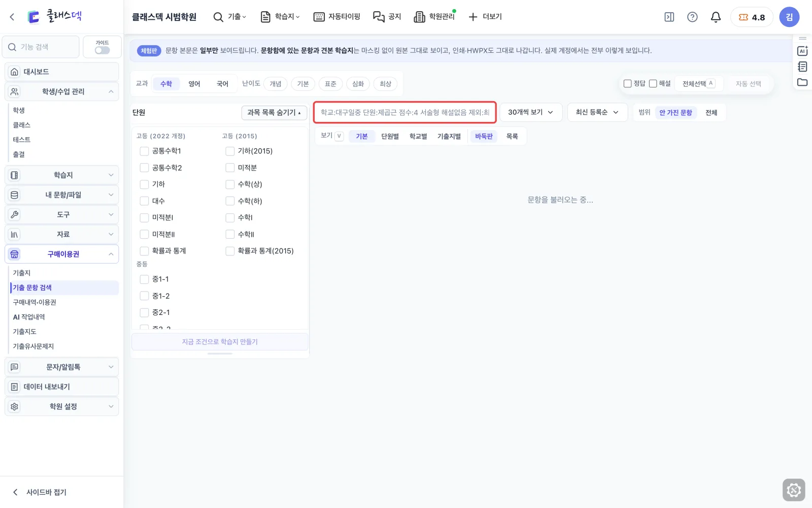Open the side panel toggle icon in header
Image resolution: width=812 pixels, height=508 pixels.
pos(669,17)
